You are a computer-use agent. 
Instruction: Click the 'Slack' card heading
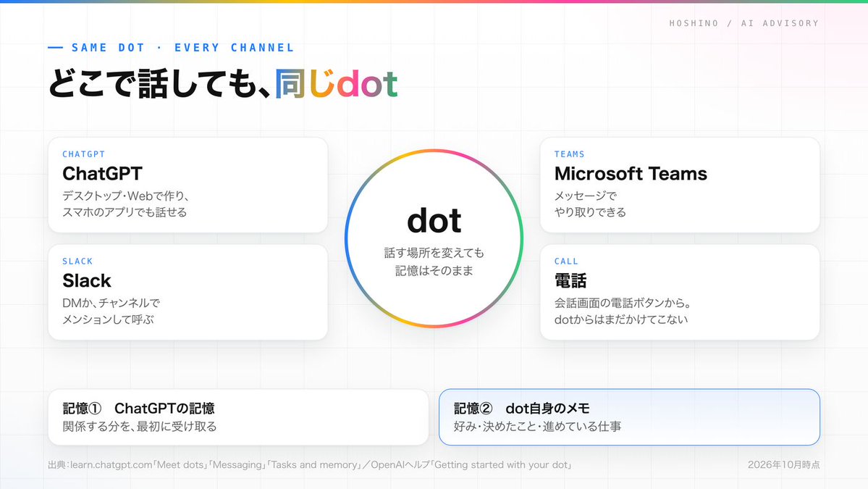(x=87, y=281)
